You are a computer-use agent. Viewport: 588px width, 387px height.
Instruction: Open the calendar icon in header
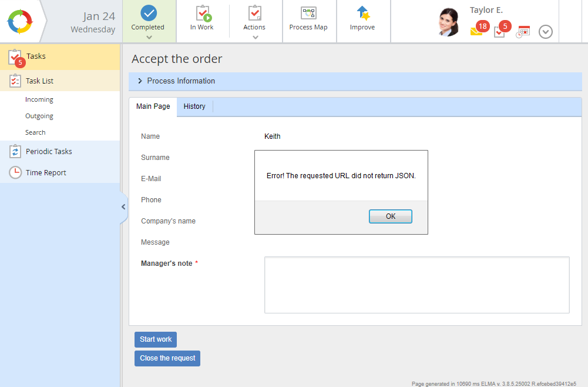click(x=523, y=32)
